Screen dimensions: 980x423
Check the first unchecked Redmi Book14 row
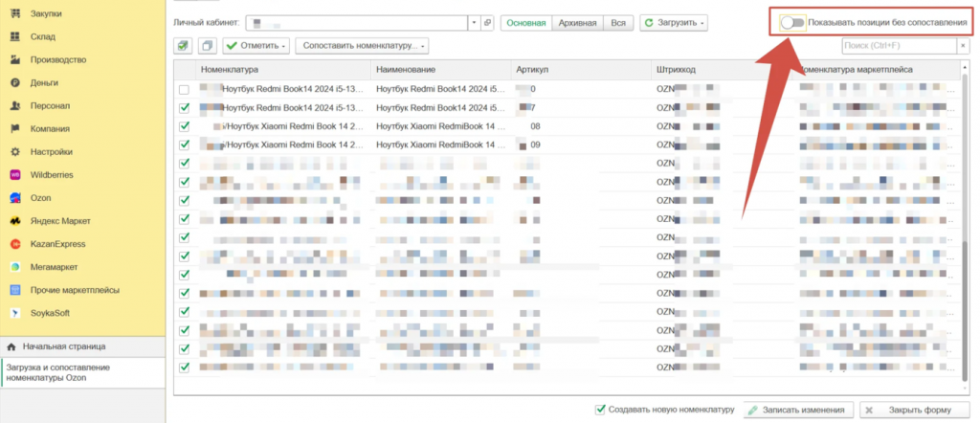[185, 89]
